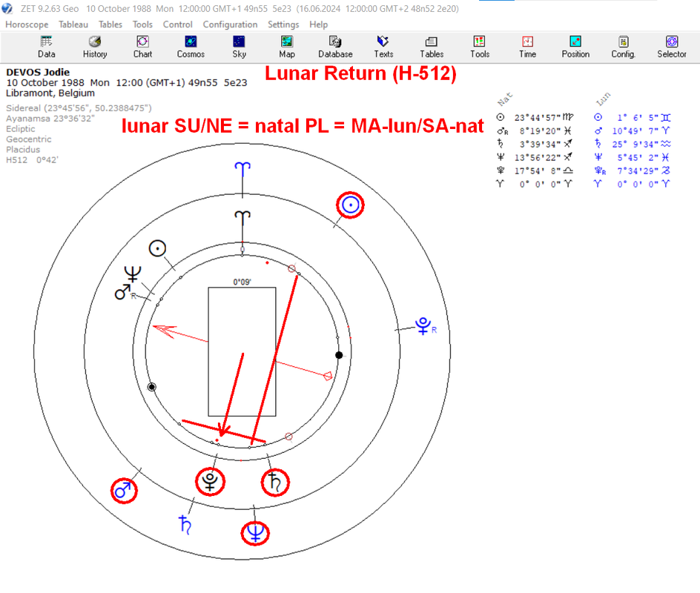Open the Horoscope menu
Screen dimensions: 700x593
(27, 24)
